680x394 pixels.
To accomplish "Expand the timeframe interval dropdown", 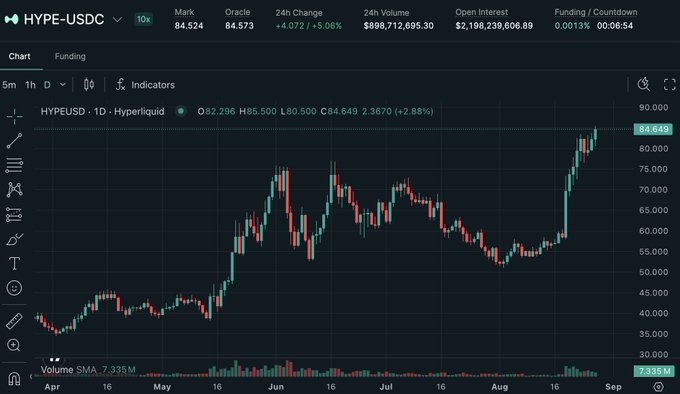I will pyautogui.click(x=62, y=85).
